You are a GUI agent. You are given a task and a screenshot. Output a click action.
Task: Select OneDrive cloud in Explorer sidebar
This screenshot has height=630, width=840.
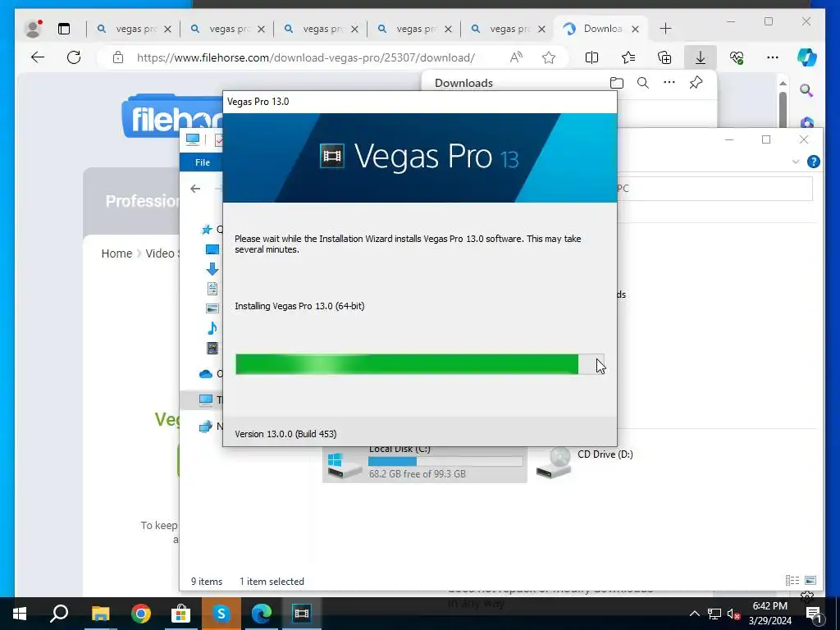pos(206,374)
